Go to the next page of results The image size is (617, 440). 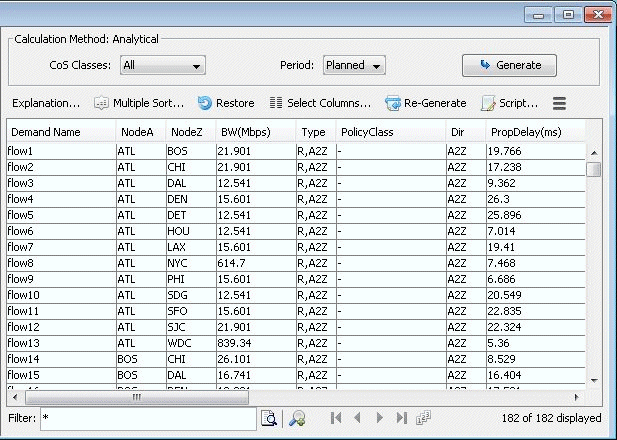pos(379,418)
